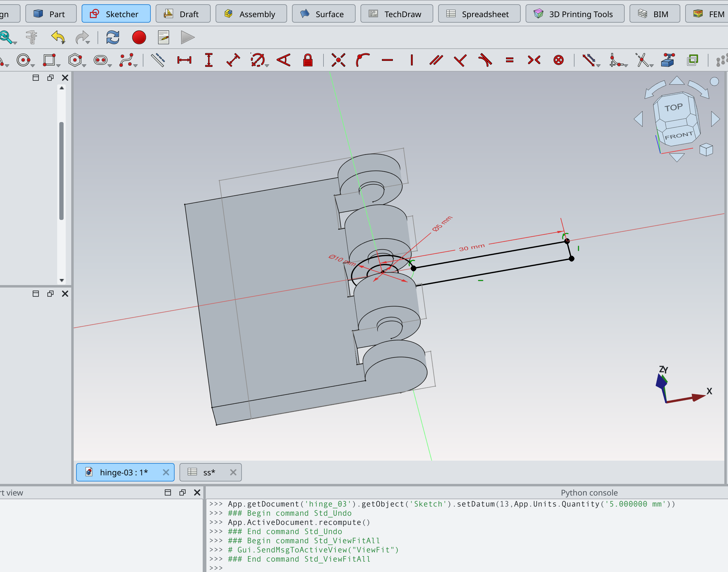Apply horizontal constraint
This screenshot has width=728, height=572.
(387, 60)
